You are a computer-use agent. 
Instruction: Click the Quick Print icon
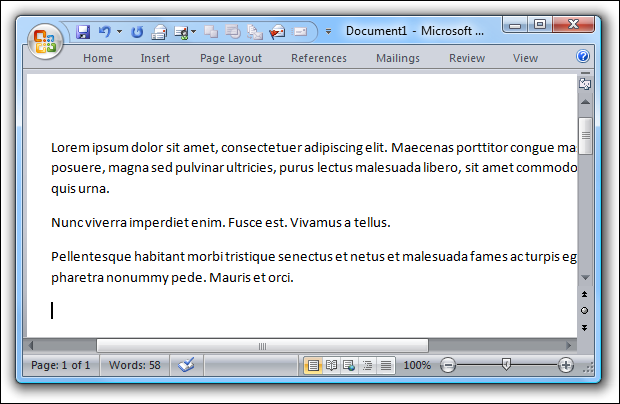[159, 32]
